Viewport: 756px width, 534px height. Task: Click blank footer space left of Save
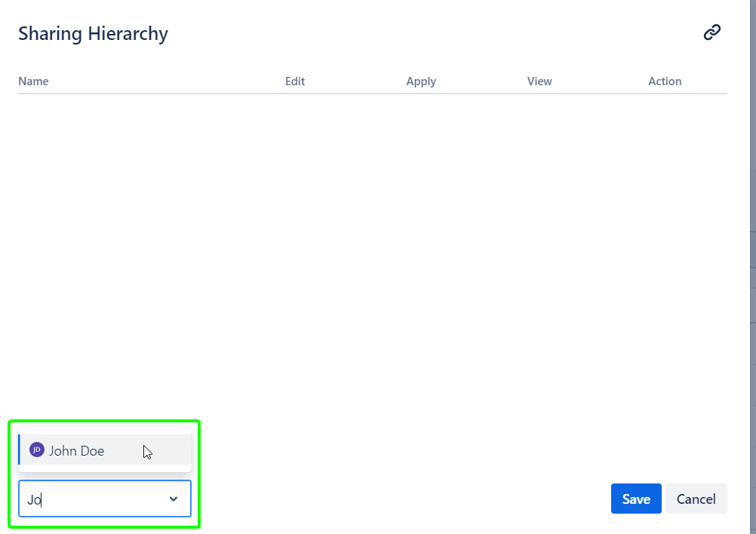pyautogui.click(x=400, y=499)
